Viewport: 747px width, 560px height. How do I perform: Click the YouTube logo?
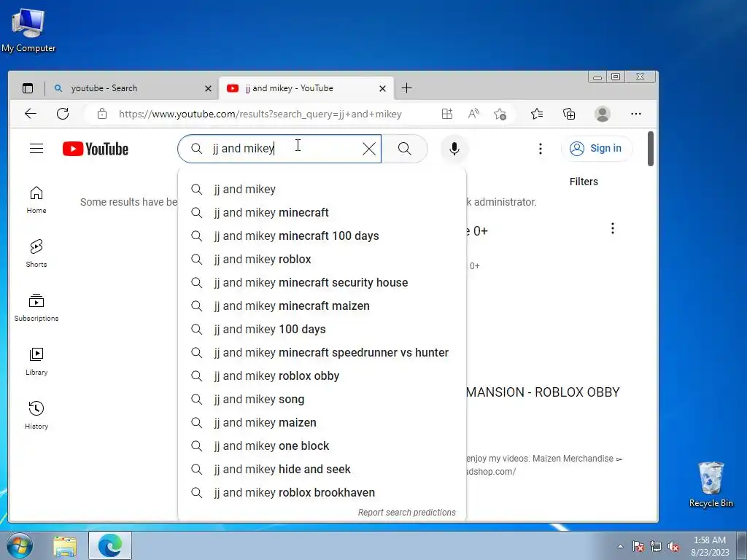click(96, 149)
